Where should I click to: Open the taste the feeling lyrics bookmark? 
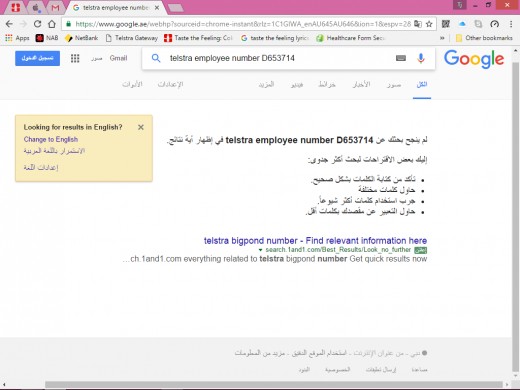(275, 38)
